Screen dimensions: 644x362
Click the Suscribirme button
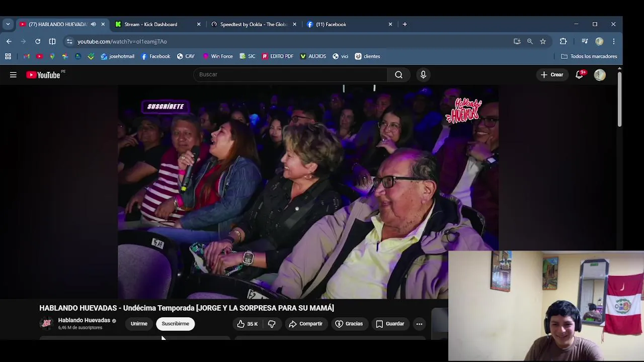176,324
